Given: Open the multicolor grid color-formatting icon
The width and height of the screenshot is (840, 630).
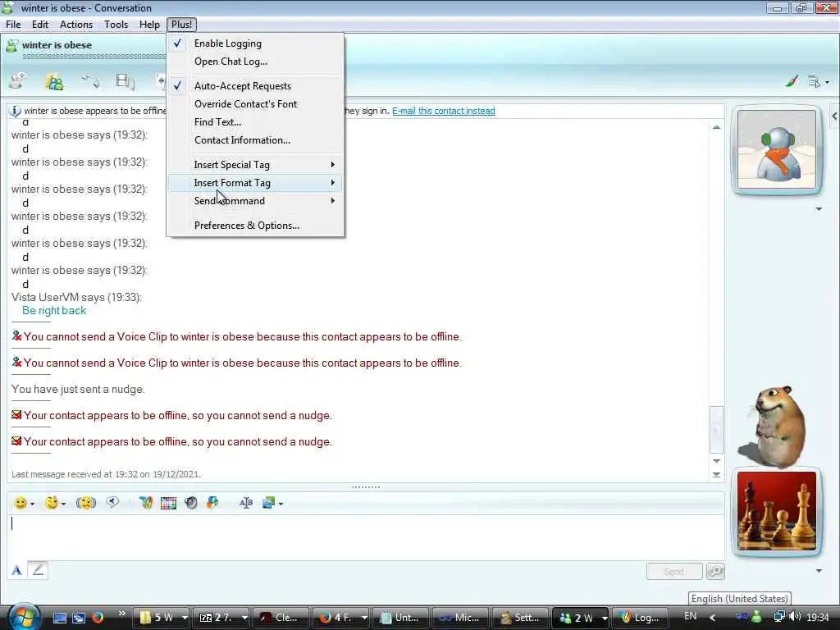Looking at the screenshot, I should 168,503.
